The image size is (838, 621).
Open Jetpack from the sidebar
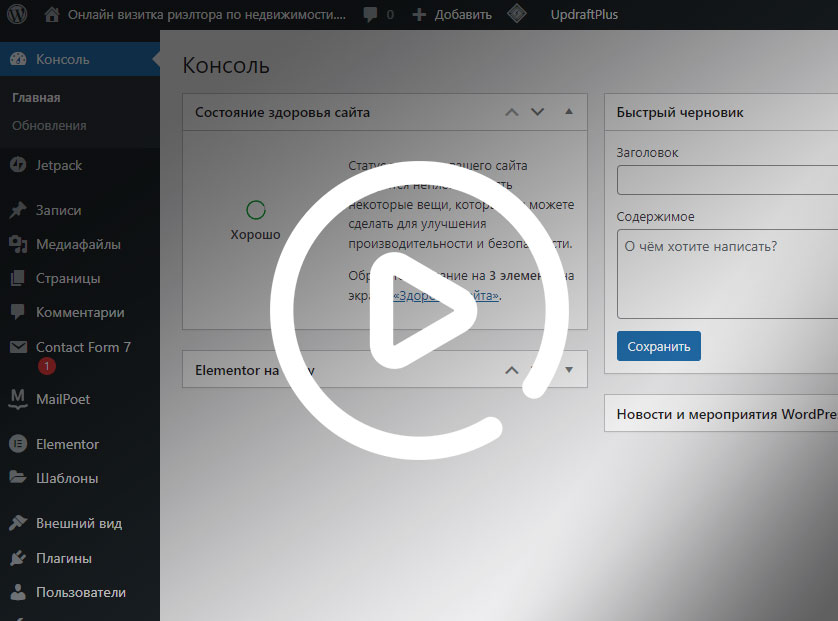point(58,165)
